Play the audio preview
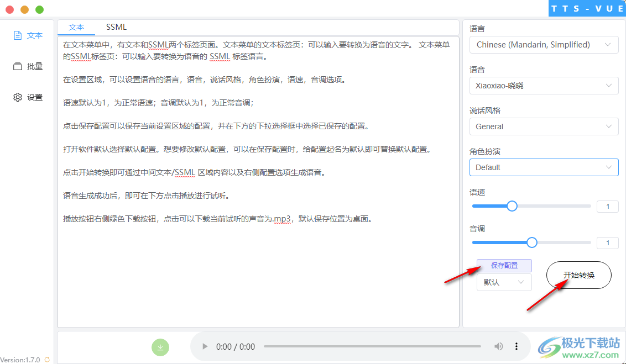 [205, 346]
